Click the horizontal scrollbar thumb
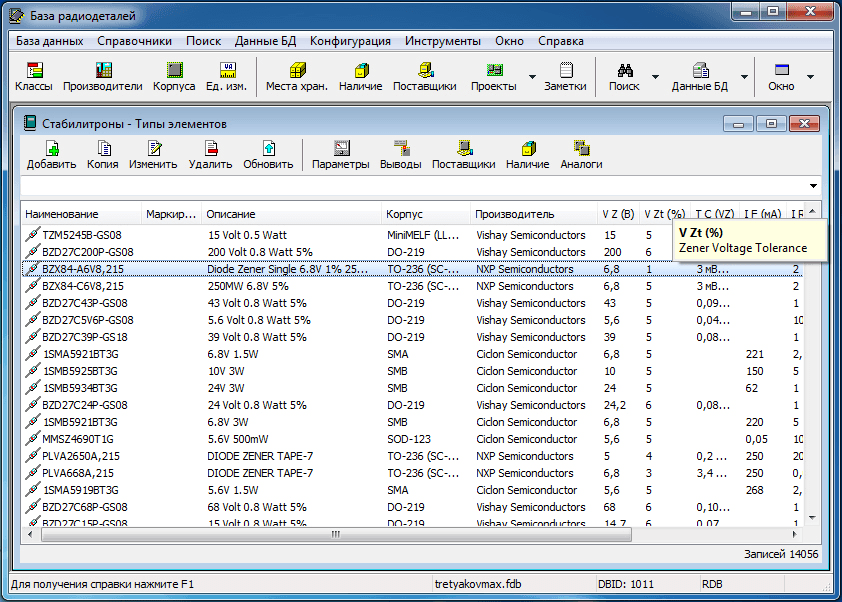 336,535
